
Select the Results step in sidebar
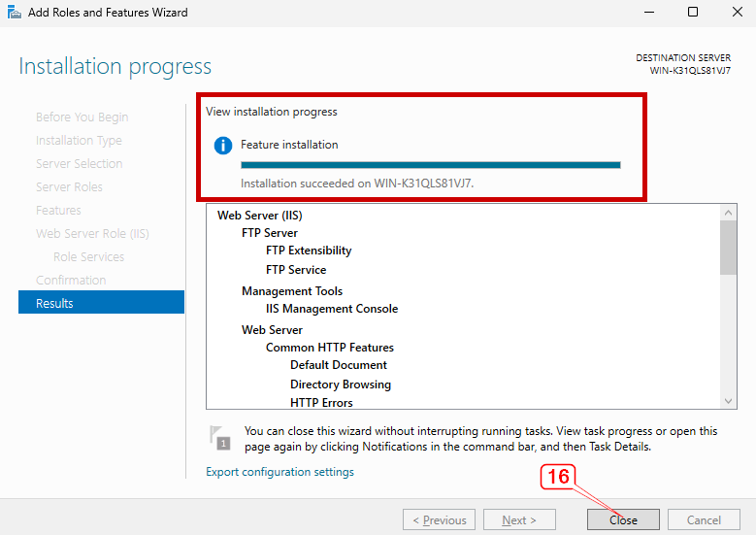pos(101,303)
